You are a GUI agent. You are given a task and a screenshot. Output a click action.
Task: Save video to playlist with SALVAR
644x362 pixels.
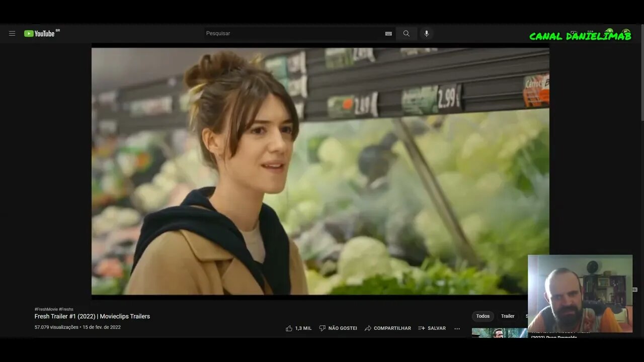pos(432,328)
